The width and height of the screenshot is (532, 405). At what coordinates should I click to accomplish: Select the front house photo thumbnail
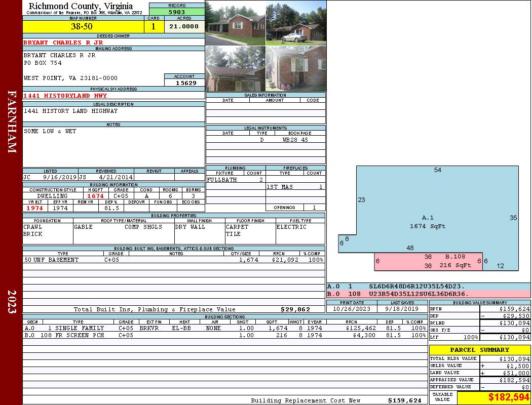(236, 23)
